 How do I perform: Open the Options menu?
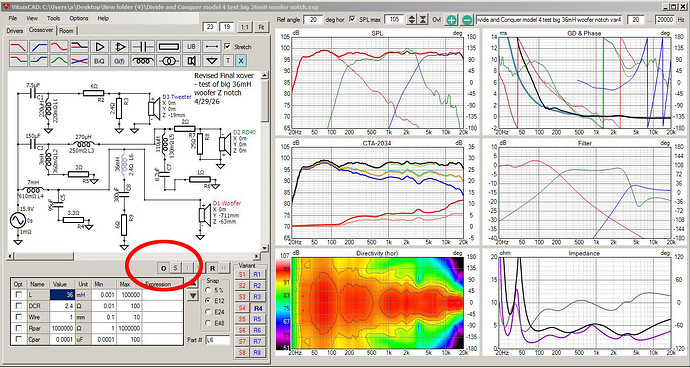coord(79,18)
